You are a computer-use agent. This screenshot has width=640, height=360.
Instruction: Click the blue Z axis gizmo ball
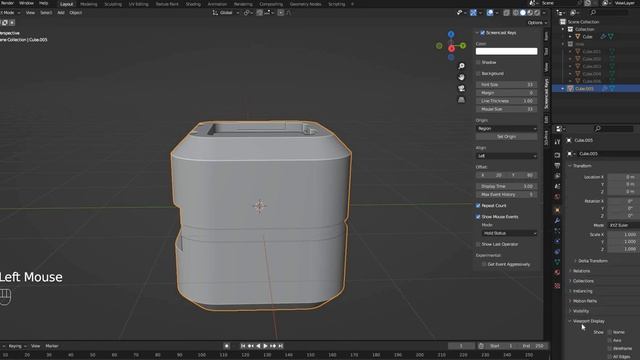(451, 35)
